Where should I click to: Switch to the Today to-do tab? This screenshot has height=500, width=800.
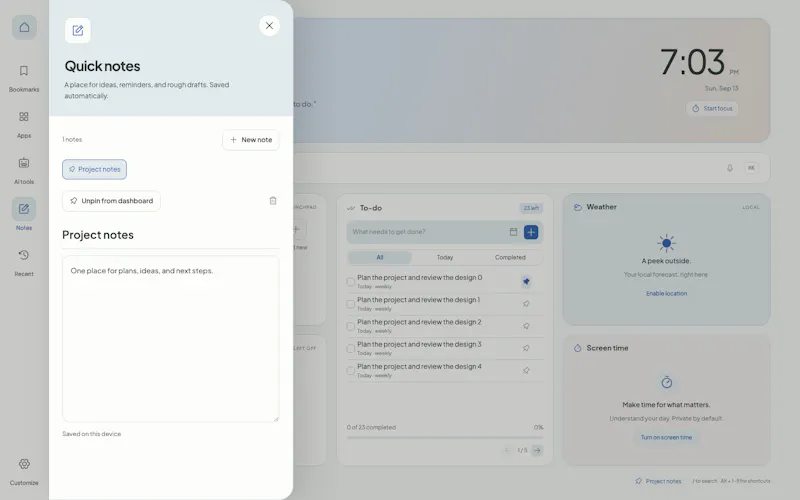tap(445, 258)
